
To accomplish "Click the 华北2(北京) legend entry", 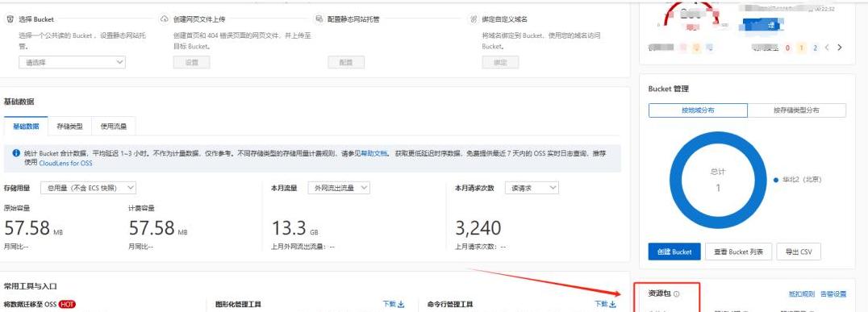I will (x=797, y=180).
